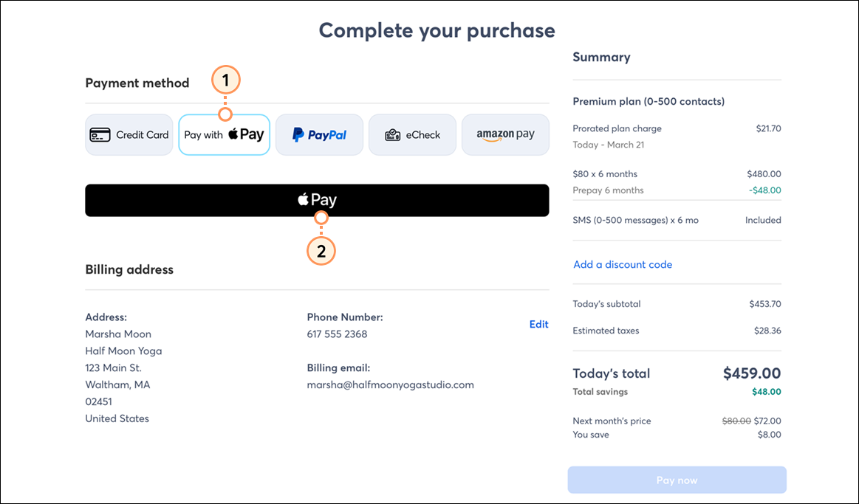
Task: Select PayPal as payment method
Action: [x=319, y=134]
